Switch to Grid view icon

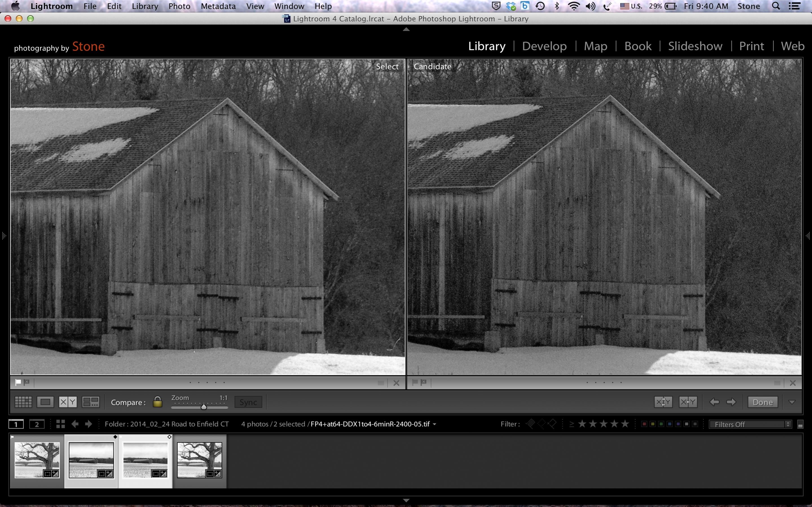tap(23, 402)
